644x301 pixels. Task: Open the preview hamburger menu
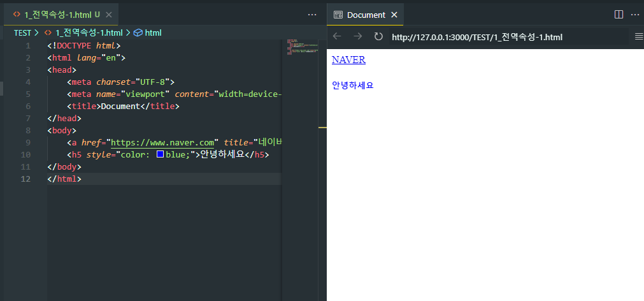coord(639,36)
